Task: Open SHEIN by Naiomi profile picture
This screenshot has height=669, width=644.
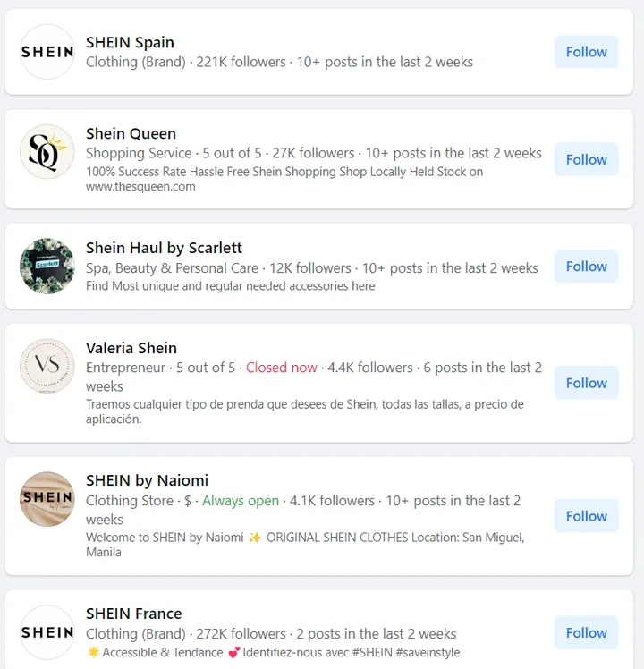Action: click(x=47, y=499)
